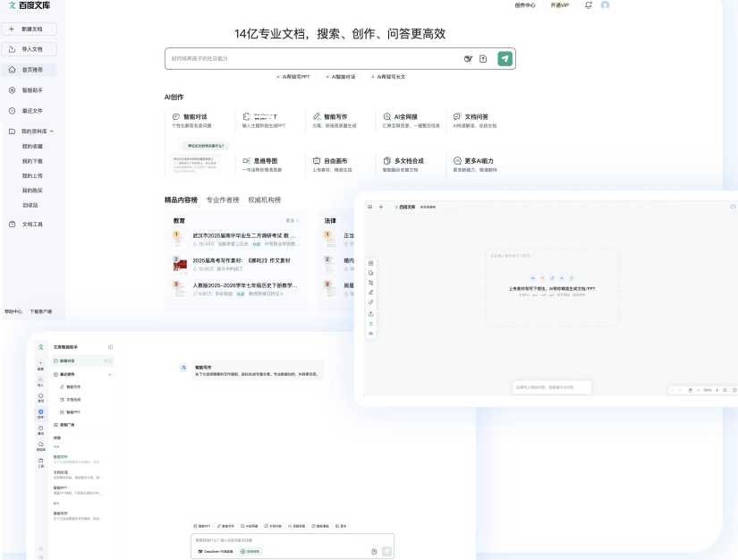The height and width of the screenshot is (560, 738).
Task: Click 更多 link in 教育 list
Action: pos(292,220)
